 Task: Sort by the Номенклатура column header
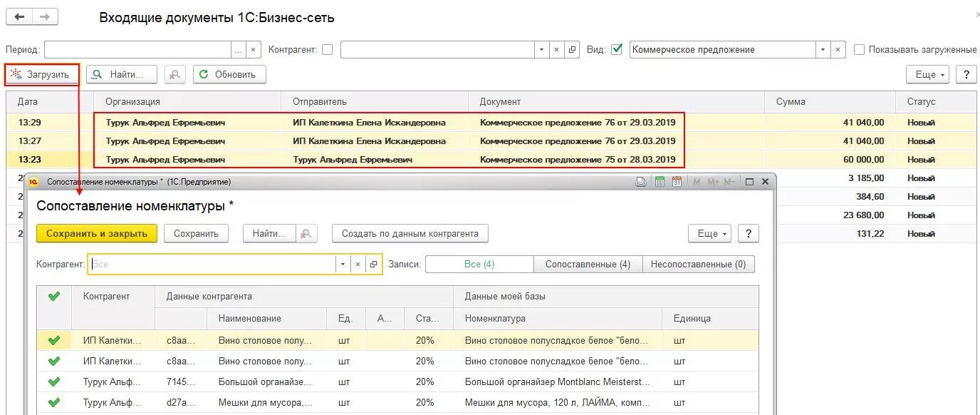tap(558, 318)
